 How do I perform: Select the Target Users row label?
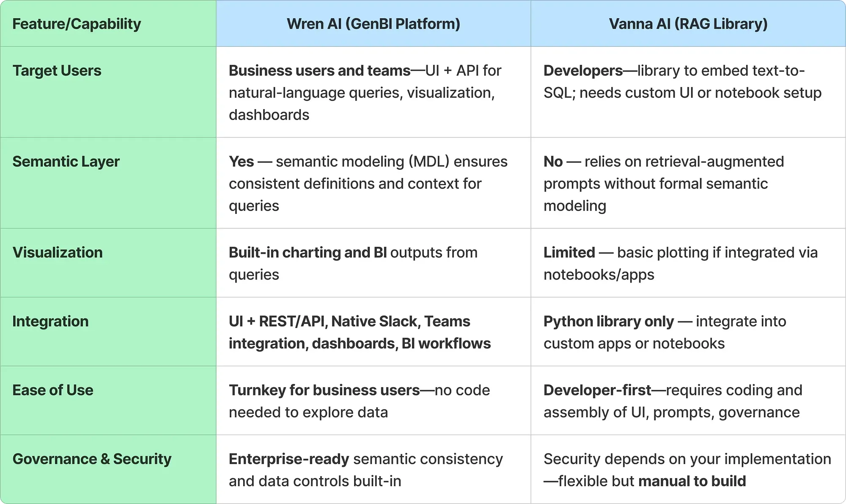57,71
